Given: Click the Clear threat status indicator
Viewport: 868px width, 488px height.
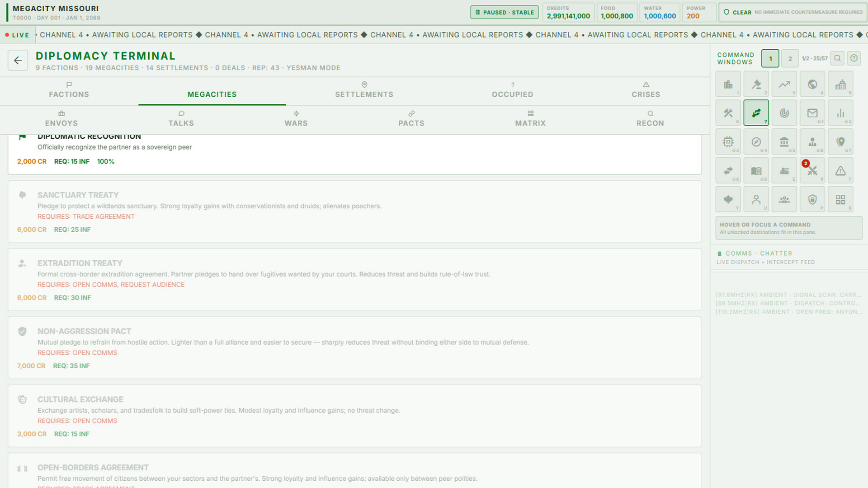Looking at the screenshot, I should click(792, 12).
